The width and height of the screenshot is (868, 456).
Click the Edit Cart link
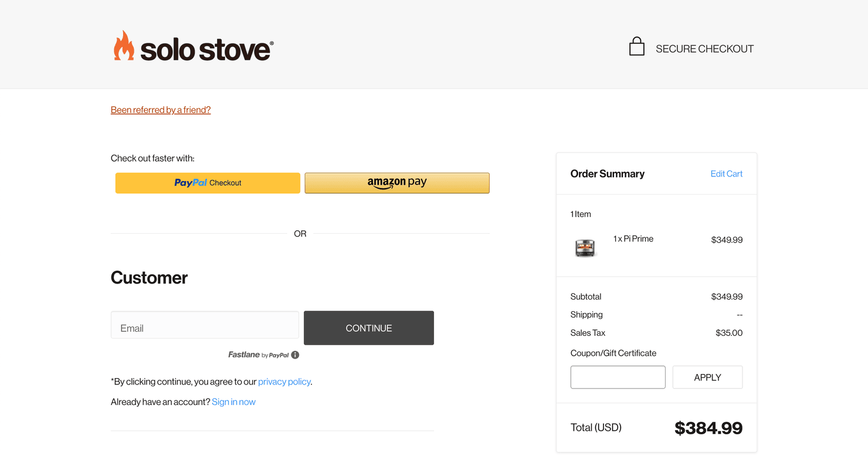727,173
